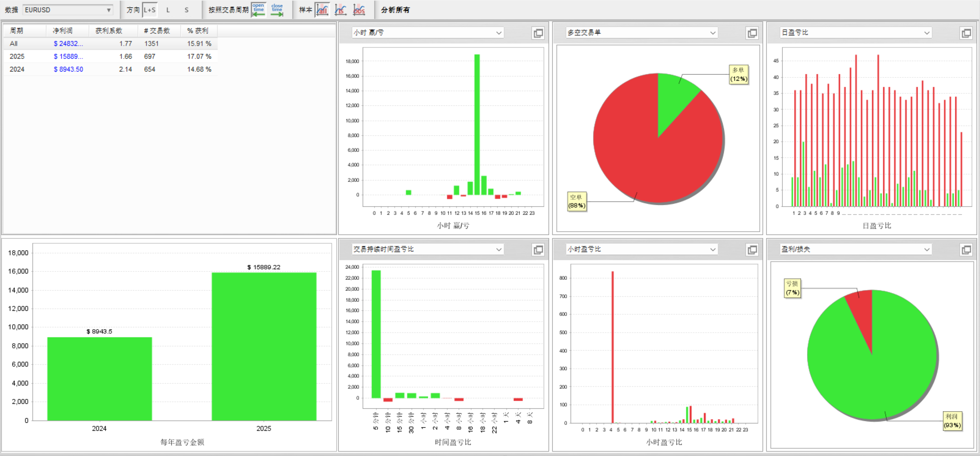Viewport: 980px width, 456px height.
Task: Toggle direction to S only
Action: point(186,10)
